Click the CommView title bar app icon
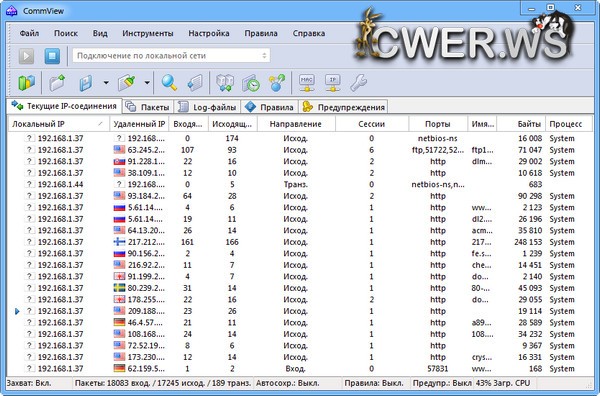This screenshot has height=396, width=600. point(11,11)
